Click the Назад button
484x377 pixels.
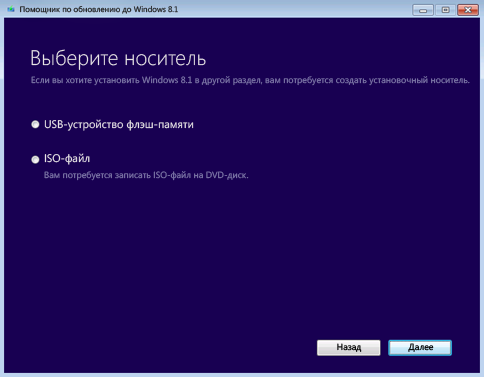(349, 348)
